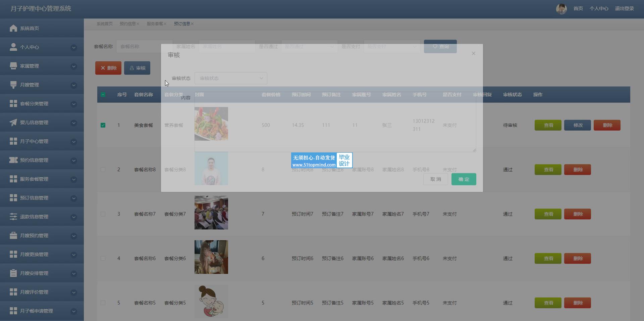Screen dimensions: 644x321
Task: Click inside the 内容 textarea in dialog
Action: pyautogui.click(x=335, y=122)
